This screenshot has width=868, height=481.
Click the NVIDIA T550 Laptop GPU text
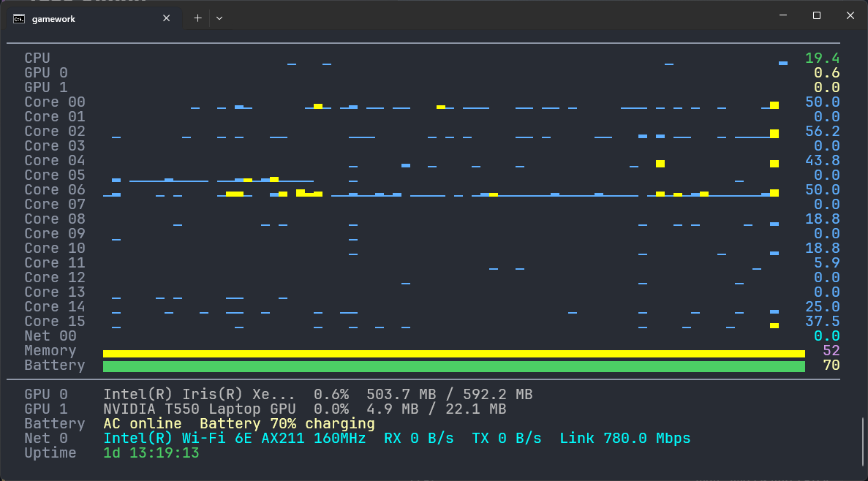pos(200,409)
